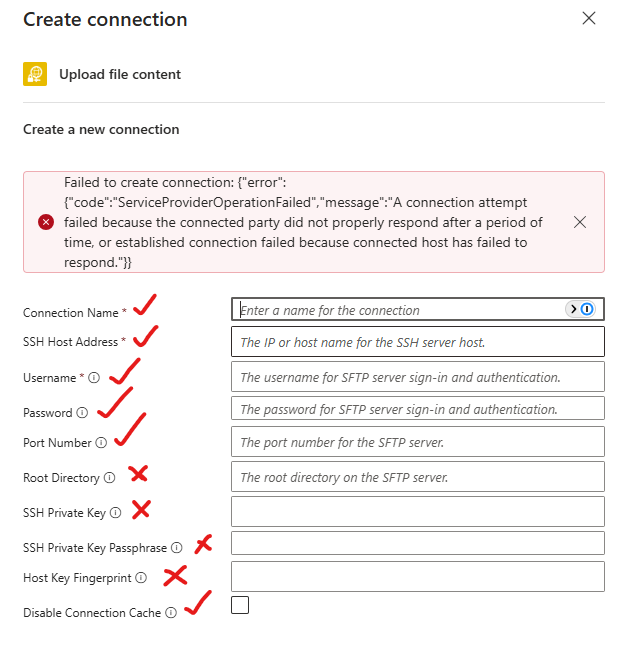This screenshot has height=652, width=624.
Task: Click the Host Key Fingerprint info icon
Action: (x=140, y=578)
